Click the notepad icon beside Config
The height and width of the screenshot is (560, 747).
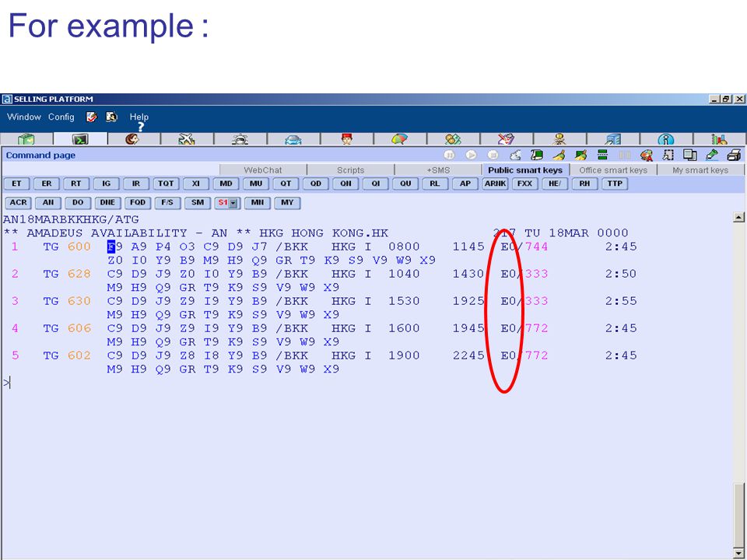[92, 117]
